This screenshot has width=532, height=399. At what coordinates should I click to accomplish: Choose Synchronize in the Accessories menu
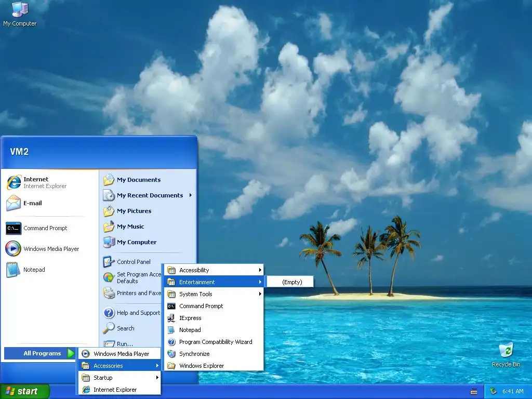tap(214, 353)
